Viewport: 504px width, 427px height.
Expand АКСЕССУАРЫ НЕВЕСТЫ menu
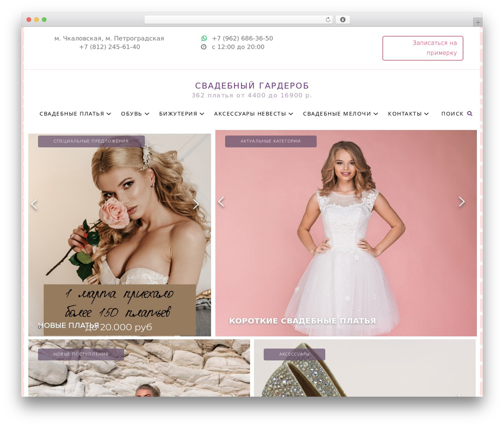(x=254, y=114)
